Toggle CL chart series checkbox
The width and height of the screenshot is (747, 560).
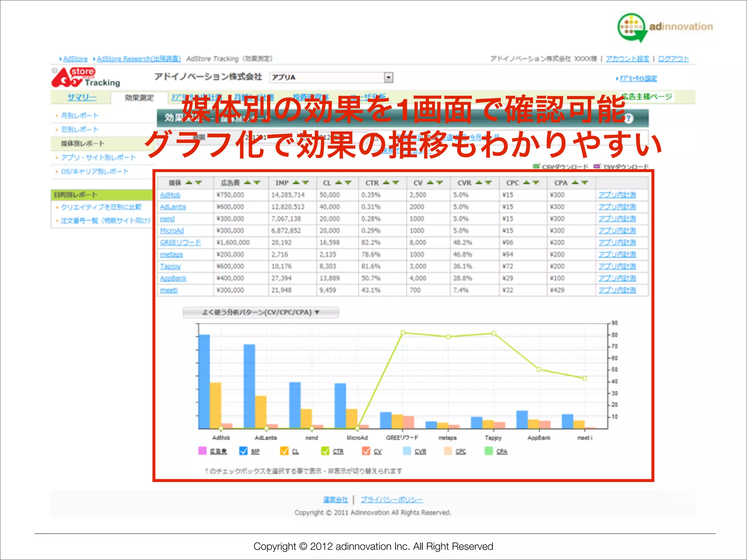pyautogui.click(x=284, y=451)
